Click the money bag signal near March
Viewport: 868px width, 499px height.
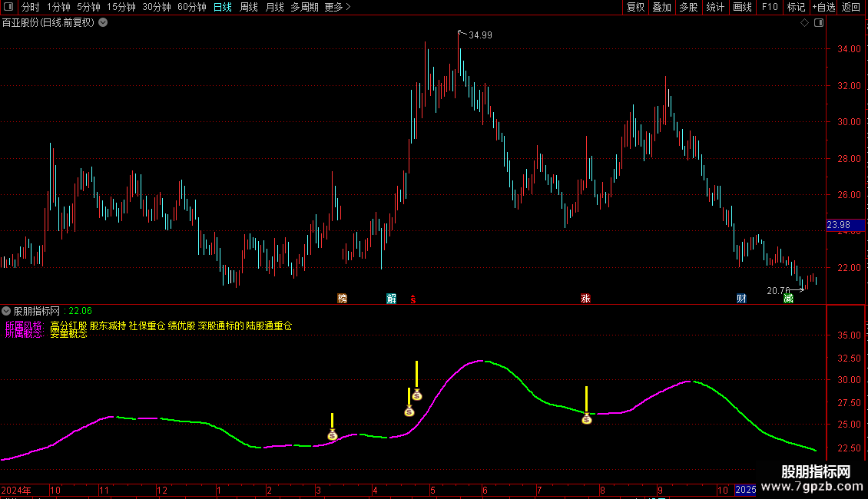click(x=332, y=435)
